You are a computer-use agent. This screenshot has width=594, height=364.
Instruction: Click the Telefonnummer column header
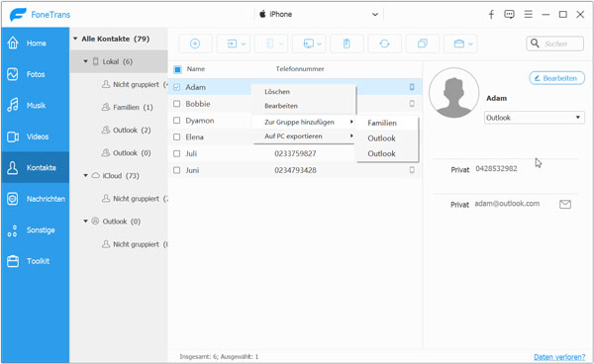[x=300, y=69]
